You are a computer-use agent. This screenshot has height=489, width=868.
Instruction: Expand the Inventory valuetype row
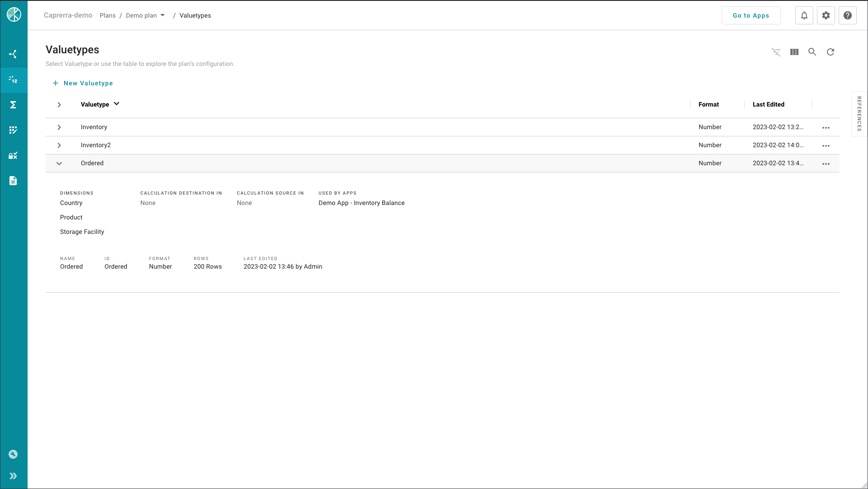pyautogui.click(x=59, y=127)
